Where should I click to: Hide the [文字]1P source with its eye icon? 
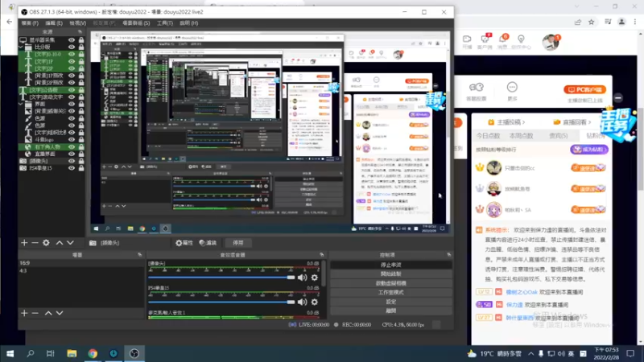(72, 61)
